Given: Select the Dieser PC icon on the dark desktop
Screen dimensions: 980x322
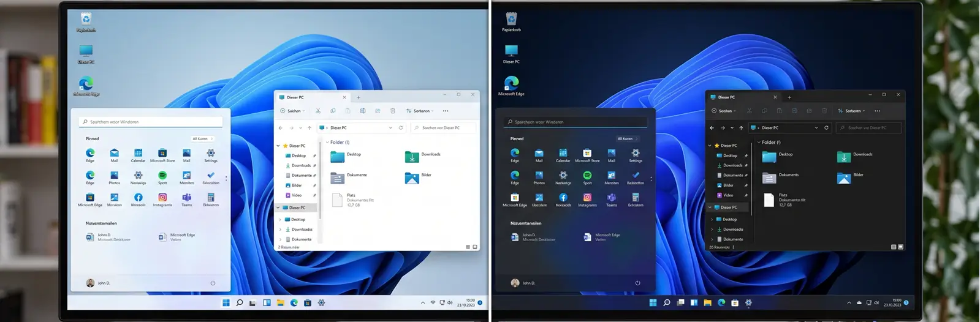Looking at the screenshot, I should [511, 54].
